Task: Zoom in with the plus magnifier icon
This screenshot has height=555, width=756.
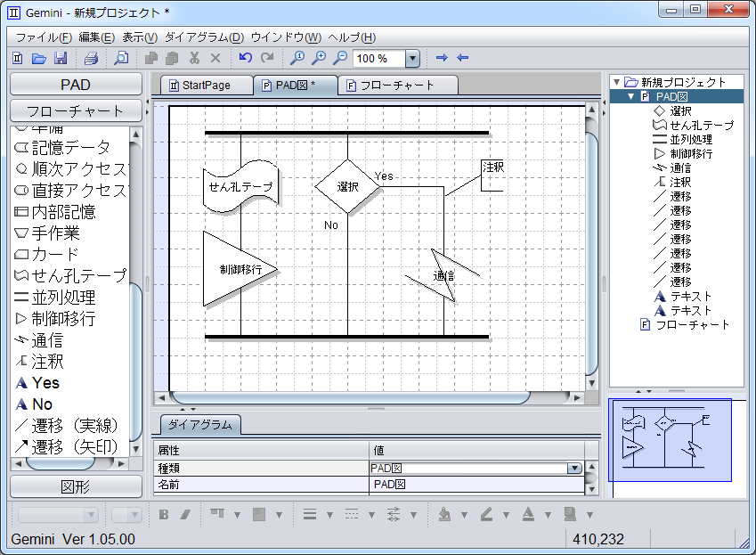Action: coord(319,58)
